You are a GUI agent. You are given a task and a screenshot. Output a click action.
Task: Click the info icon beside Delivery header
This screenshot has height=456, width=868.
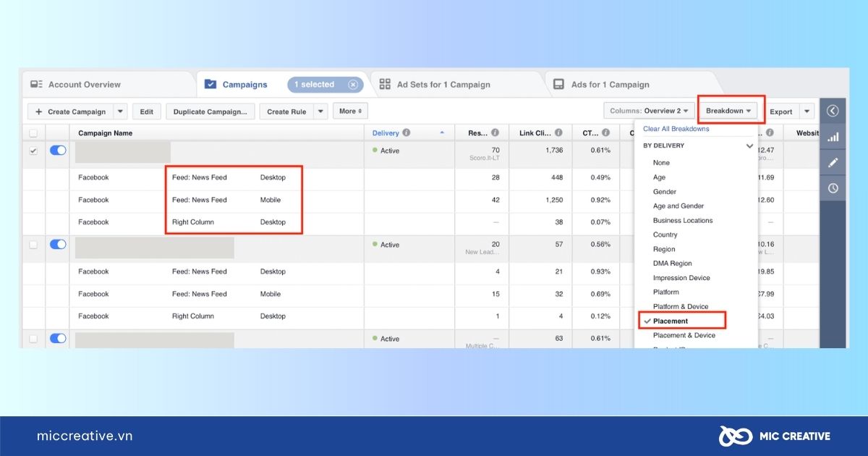point(407,133)
